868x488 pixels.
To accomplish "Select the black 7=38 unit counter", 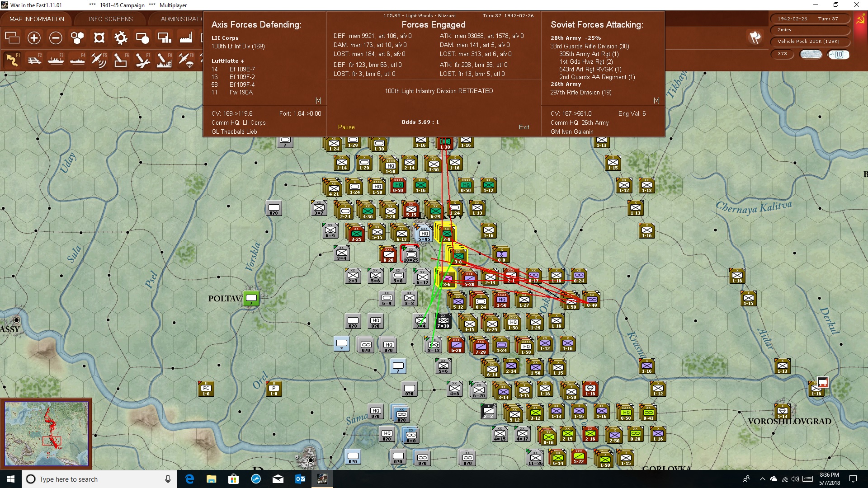I will pyautogui.click(x=443, y=321).
